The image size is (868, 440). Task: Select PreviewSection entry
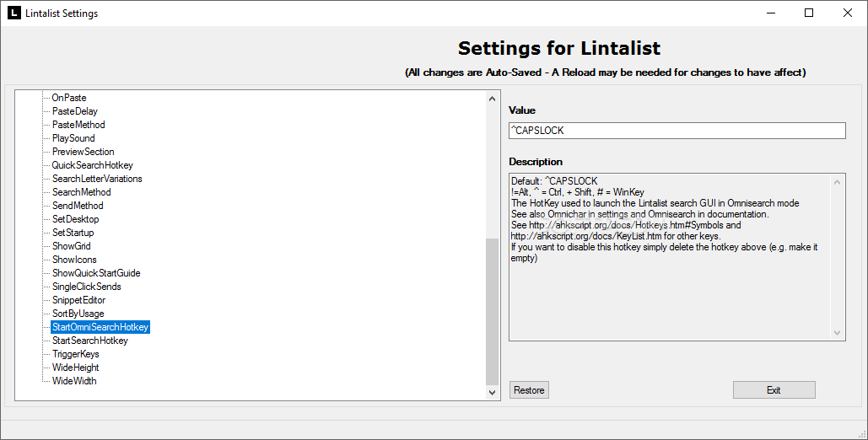pos(83,152)
